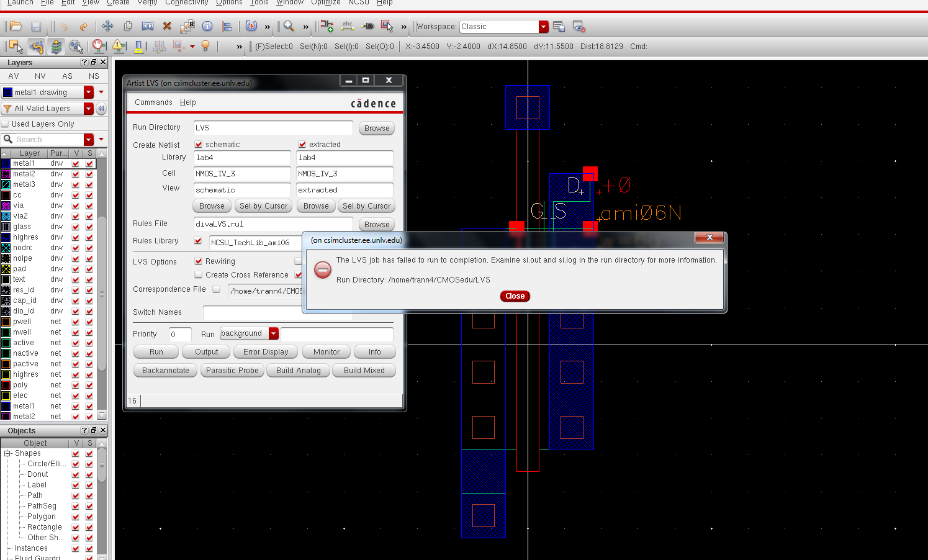Click the Rotate icon in toolbar
This screenshot has width=928, height=560.
[x=251, y=26]
